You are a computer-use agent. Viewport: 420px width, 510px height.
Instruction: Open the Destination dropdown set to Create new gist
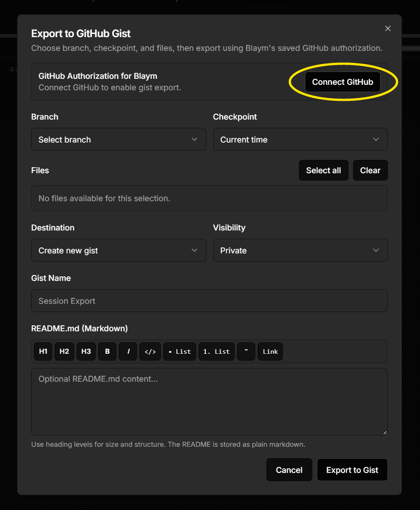(118, 250)
